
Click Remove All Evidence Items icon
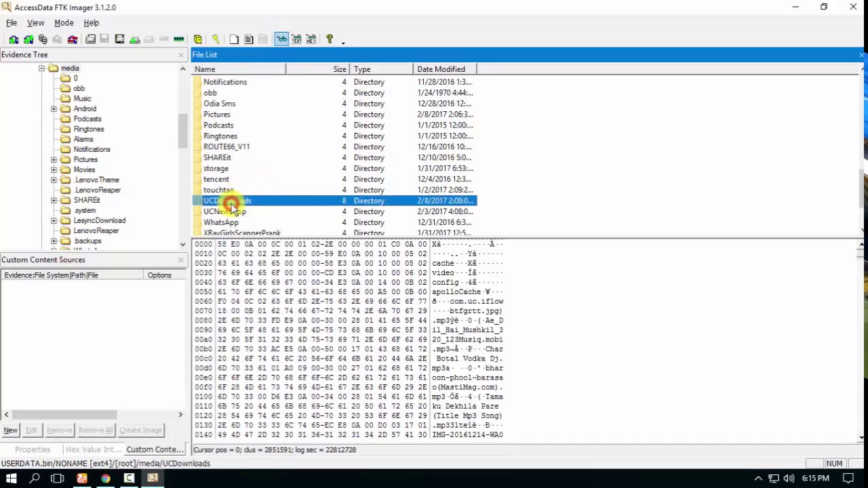pos(72,39)
